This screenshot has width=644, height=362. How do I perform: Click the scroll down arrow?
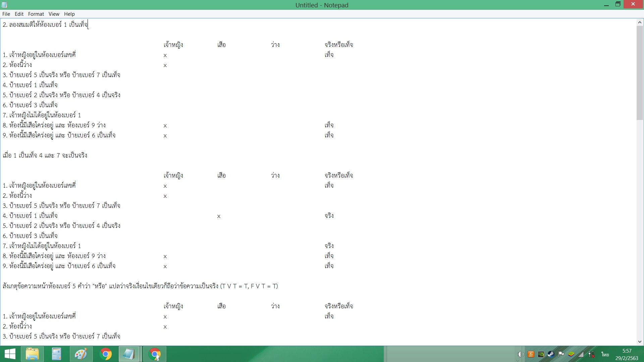(640, 342)
